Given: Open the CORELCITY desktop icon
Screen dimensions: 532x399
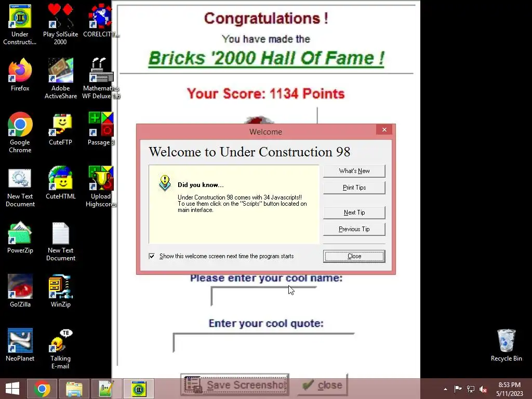Looking at the screenshot, I should (101, 21).
